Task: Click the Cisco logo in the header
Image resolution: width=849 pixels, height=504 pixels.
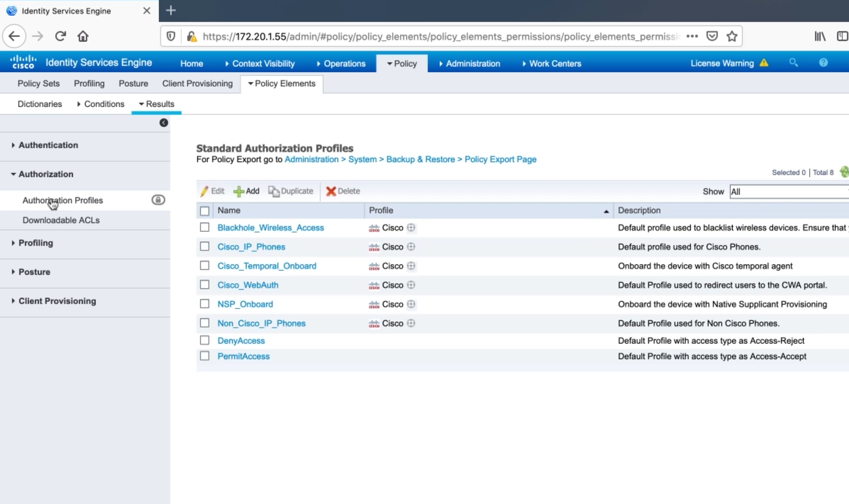Action: (23, 62)
